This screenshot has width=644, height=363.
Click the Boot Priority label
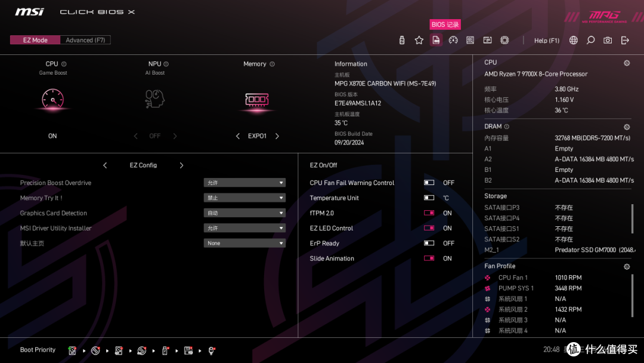point(38,350)
